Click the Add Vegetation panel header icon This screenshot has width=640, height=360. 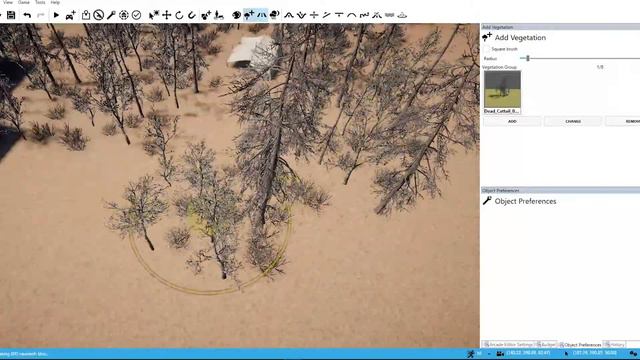(487, 37)
